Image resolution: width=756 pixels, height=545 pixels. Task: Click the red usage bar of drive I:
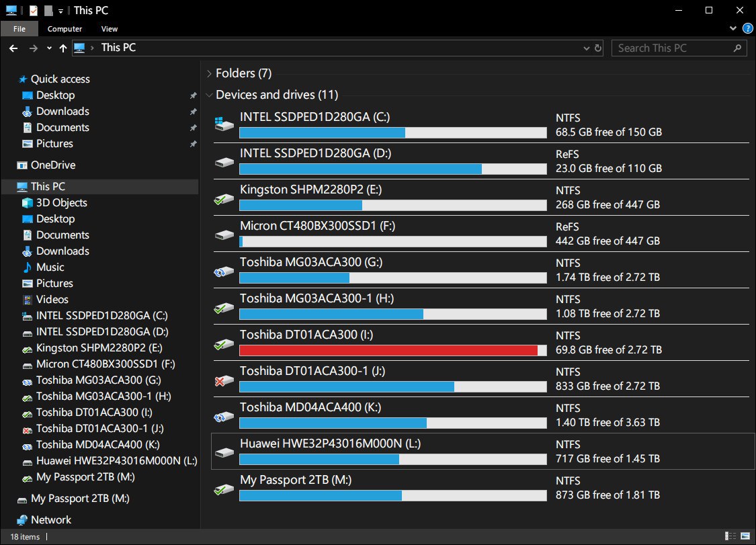tap(393, 351)
